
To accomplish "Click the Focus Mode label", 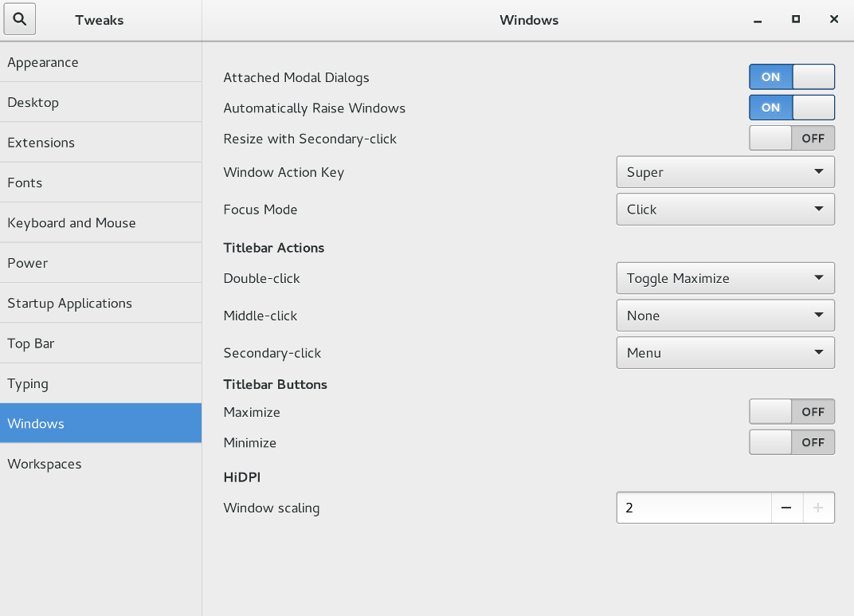I will point(261,210).
